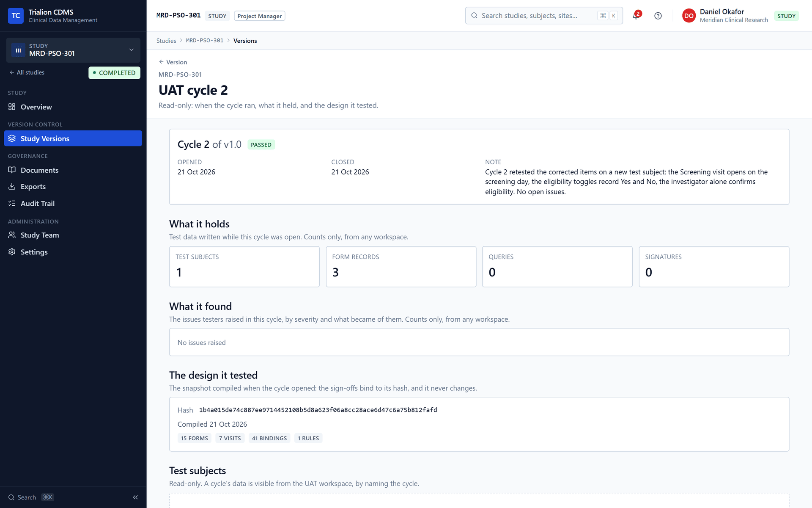Click MRD-PSO-301 in the breadcrumb
Image resolution: width=812 pixels, height=508 pixels.
click(x=205, y=41)
